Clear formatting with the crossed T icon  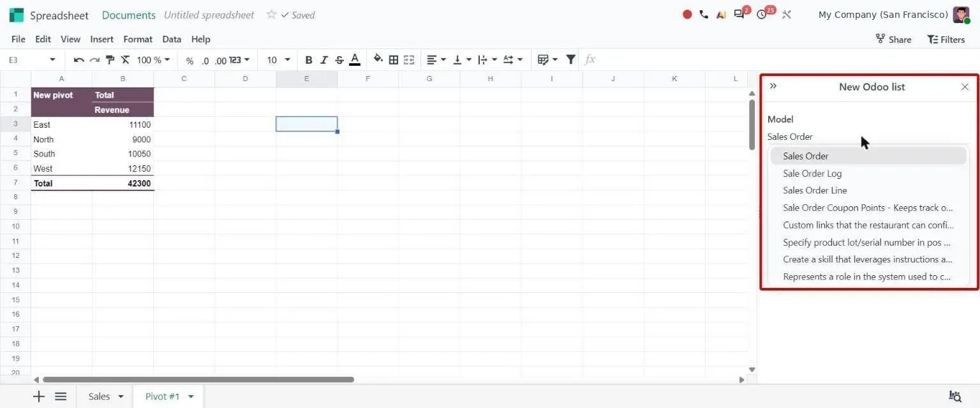coord(125,60)
